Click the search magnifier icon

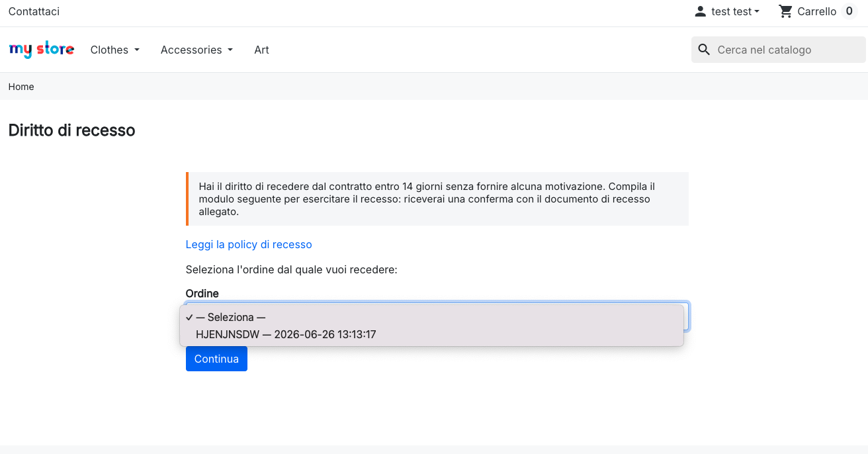(x=705, y=50)
